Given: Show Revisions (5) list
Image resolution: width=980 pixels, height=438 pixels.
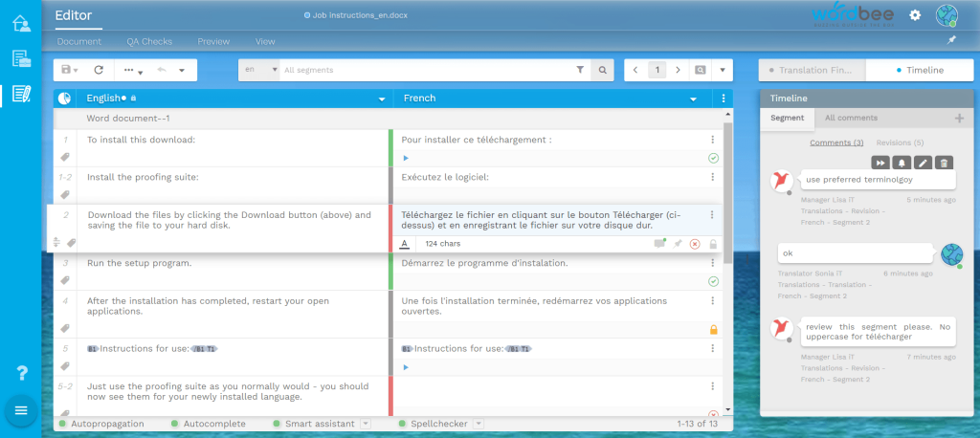Looking at the screenshot, I should 900,142.
